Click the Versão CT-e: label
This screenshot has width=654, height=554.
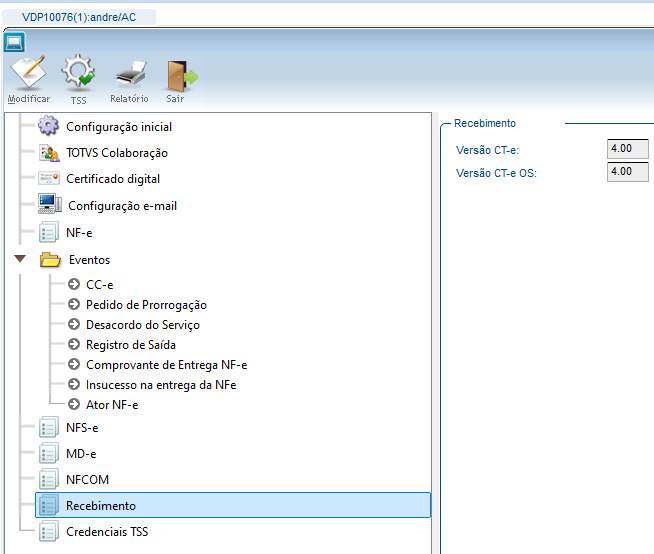pos(487,150)
